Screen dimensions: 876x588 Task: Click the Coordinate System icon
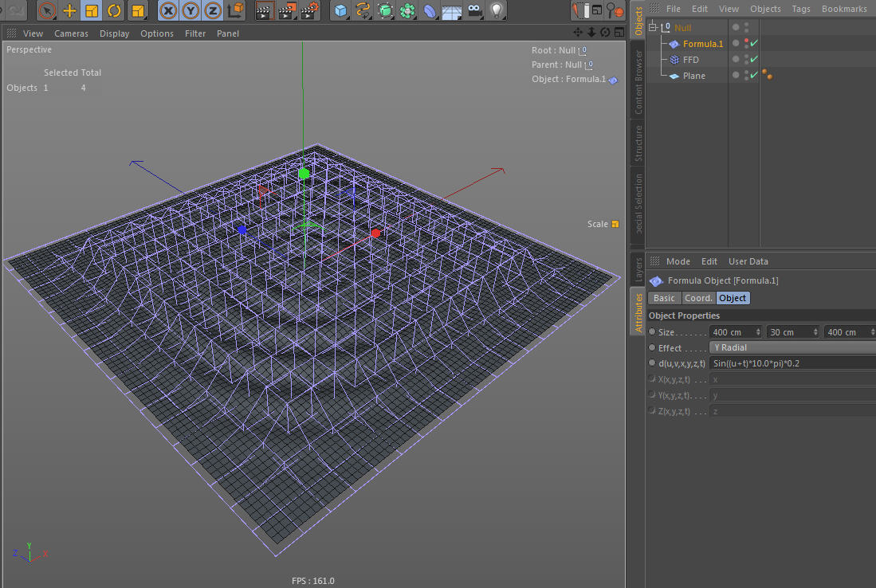pos(236,10)
